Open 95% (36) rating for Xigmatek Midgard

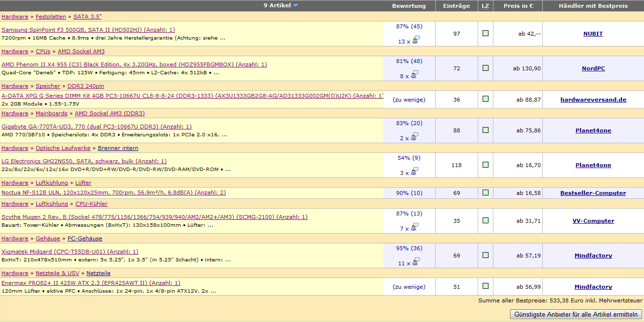point(409,248)
